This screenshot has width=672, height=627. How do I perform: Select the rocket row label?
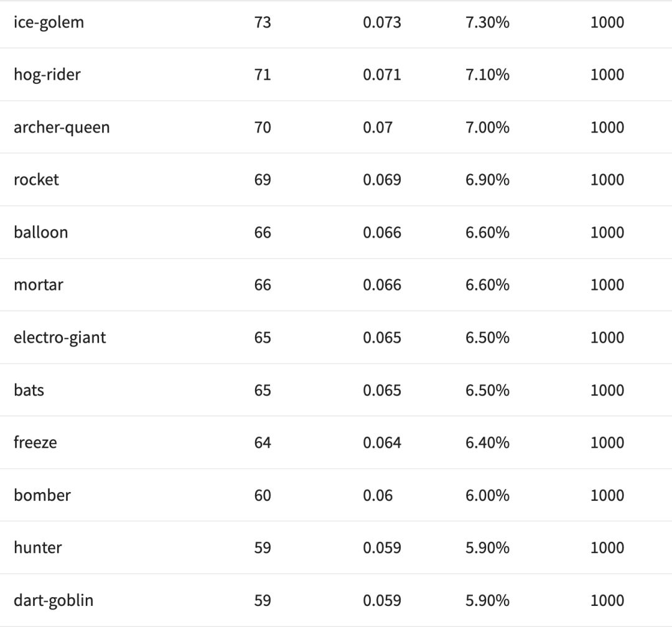36,180
